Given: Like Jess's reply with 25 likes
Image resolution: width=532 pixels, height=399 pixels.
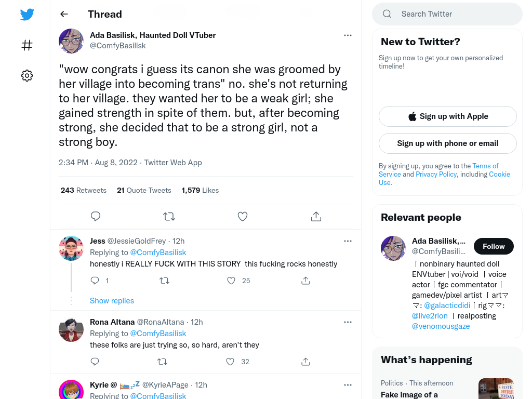Looking at the screenshot, I should 231,281.
